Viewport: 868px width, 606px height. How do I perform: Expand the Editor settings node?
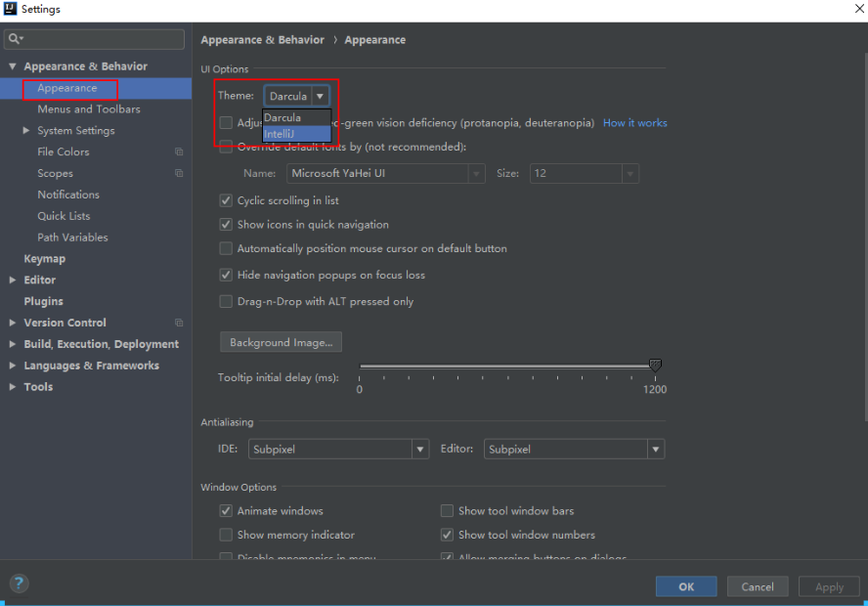(12, 281)
